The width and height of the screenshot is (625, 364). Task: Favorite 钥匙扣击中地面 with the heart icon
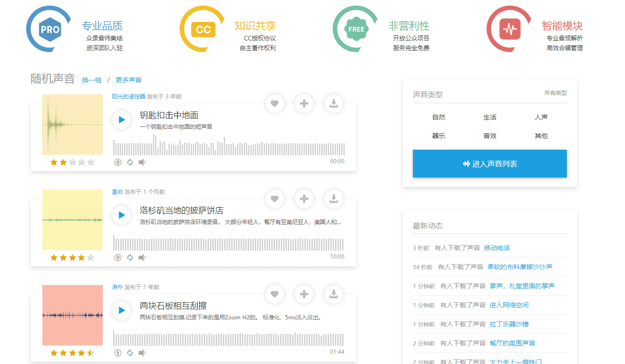click(x=275, y=103)
